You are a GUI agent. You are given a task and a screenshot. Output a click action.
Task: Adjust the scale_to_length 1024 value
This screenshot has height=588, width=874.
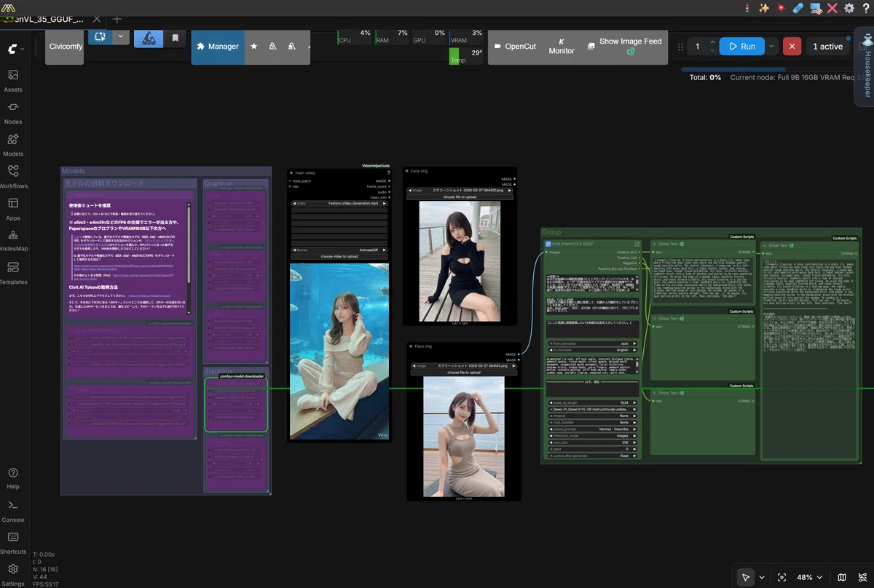(592, 402)
